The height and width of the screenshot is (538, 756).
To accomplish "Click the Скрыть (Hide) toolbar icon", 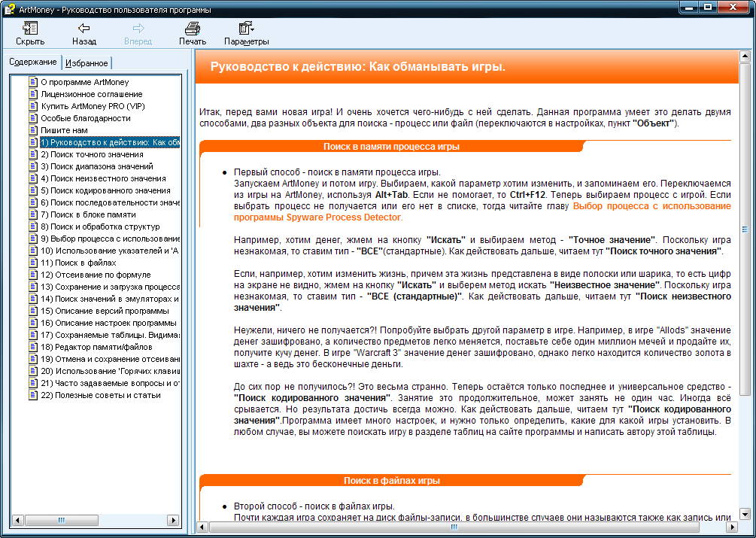I will (30, 29).
